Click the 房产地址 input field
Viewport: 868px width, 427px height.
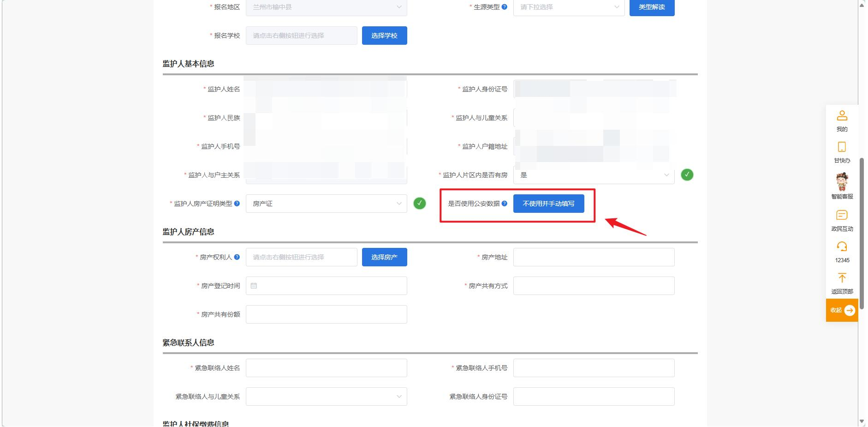594,257
